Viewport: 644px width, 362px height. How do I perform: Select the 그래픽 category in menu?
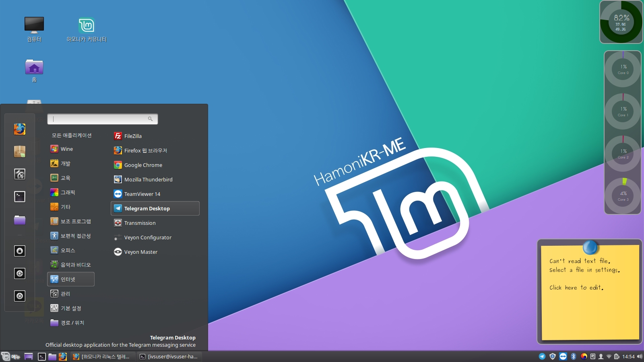pyautogui.click(x=68, y=192)
